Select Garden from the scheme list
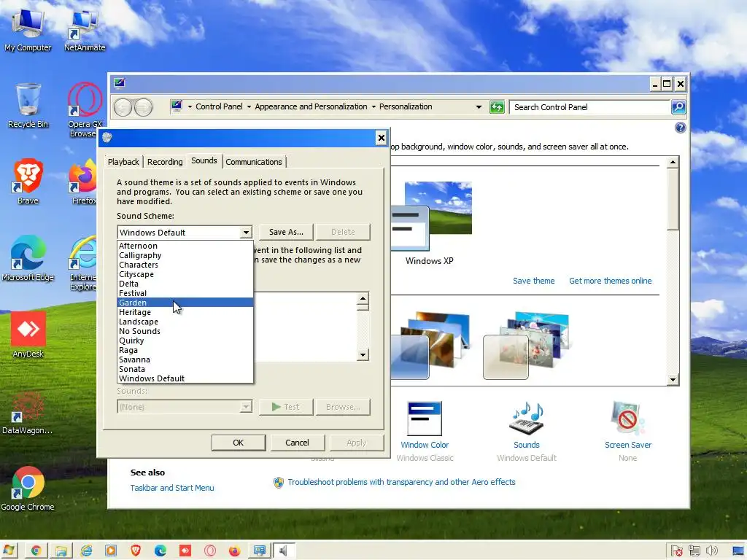 point(185,303)
